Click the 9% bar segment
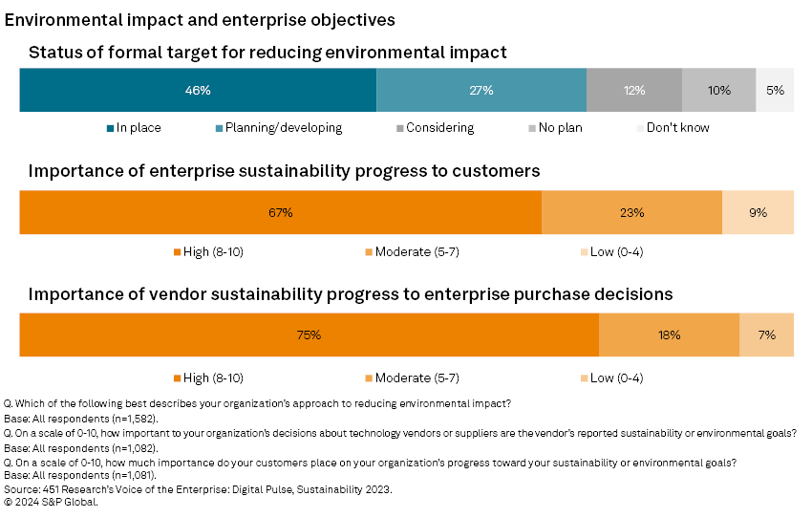This screenshot has width=812, height=518. [758, 213]
